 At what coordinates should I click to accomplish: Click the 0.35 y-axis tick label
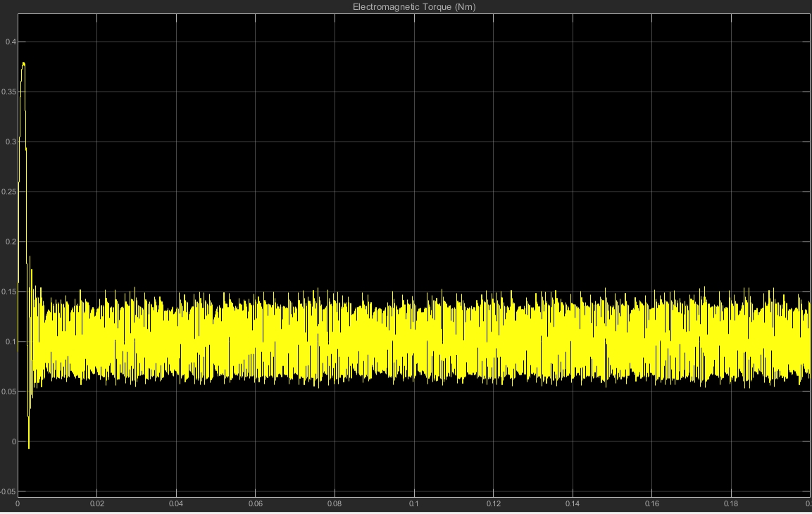8,92
